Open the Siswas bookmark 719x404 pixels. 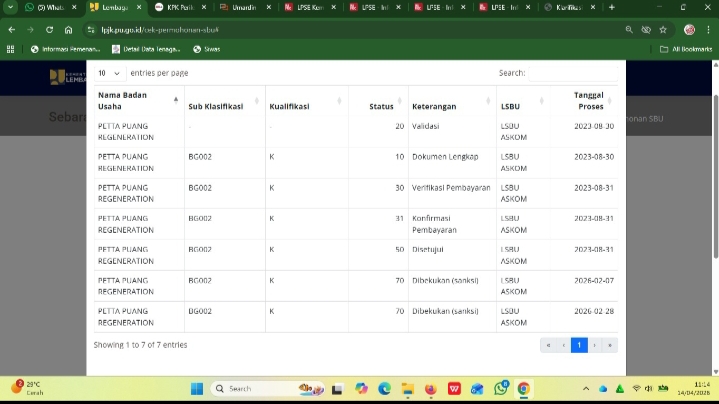(x=206, y=48)
